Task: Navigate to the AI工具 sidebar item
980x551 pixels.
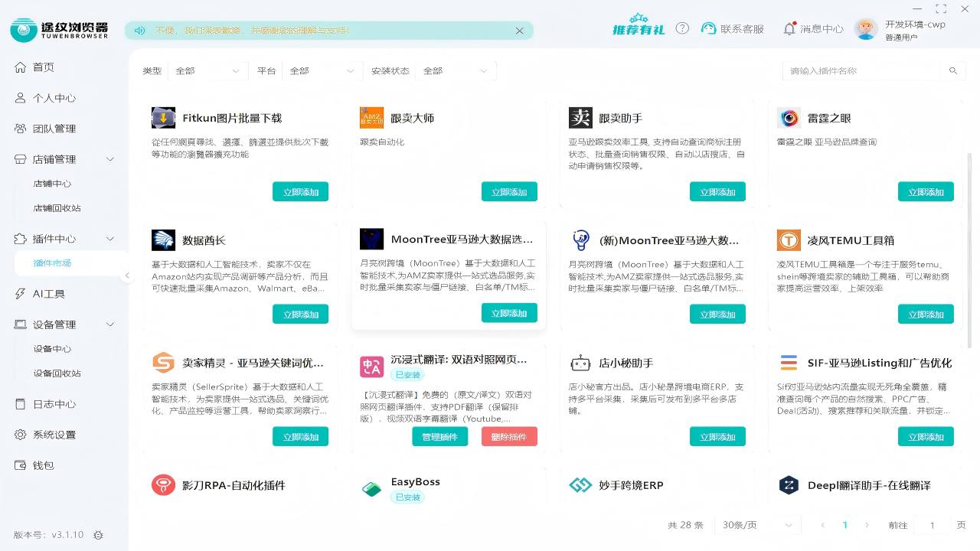Action: 47,293
